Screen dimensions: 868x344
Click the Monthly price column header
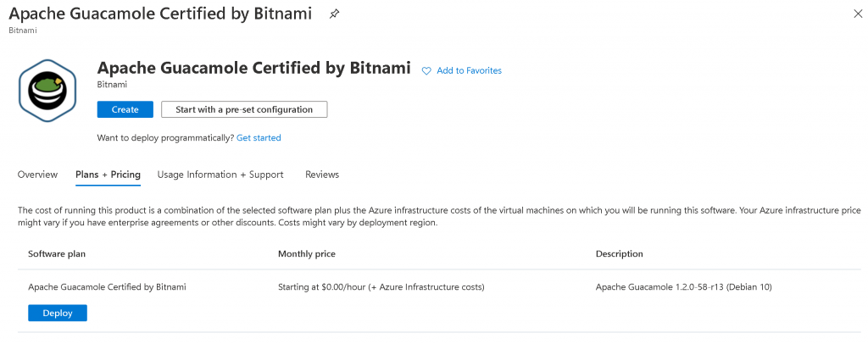click(x=308, y=253)
